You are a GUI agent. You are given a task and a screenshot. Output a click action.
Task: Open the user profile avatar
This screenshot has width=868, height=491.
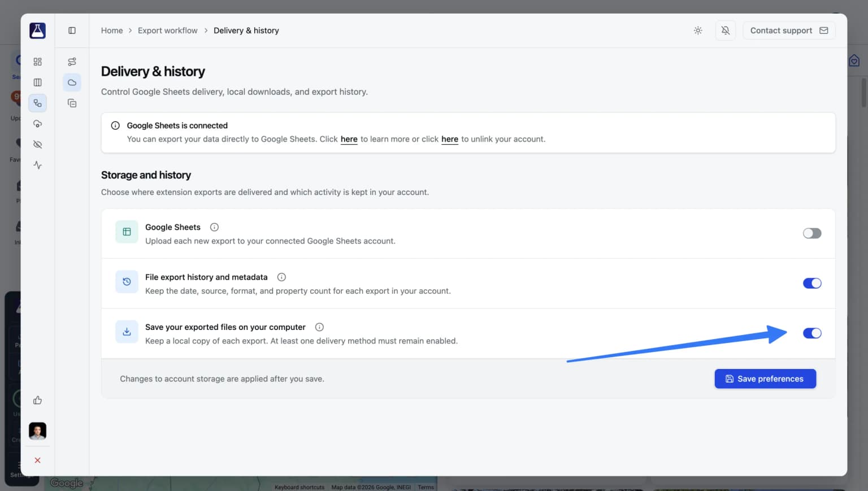click(37, 431)
